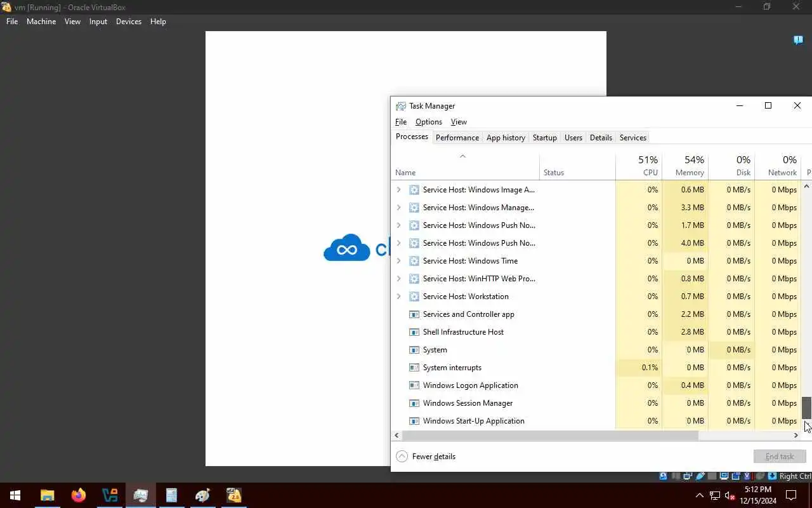This screenshot has width=812, height=508.
Task: Click the 2.8 MB memory value
Action: 692,332
